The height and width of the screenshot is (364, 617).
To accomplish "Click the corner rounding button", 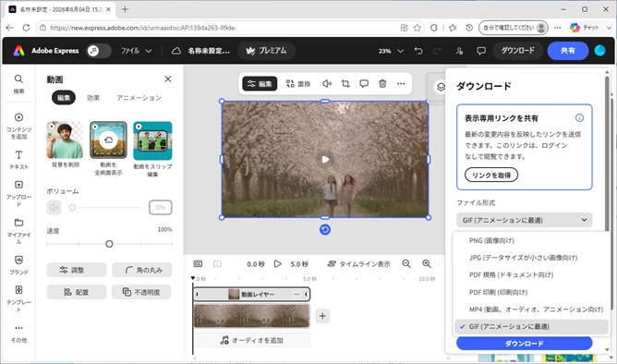I will click(x=142, y=270).
